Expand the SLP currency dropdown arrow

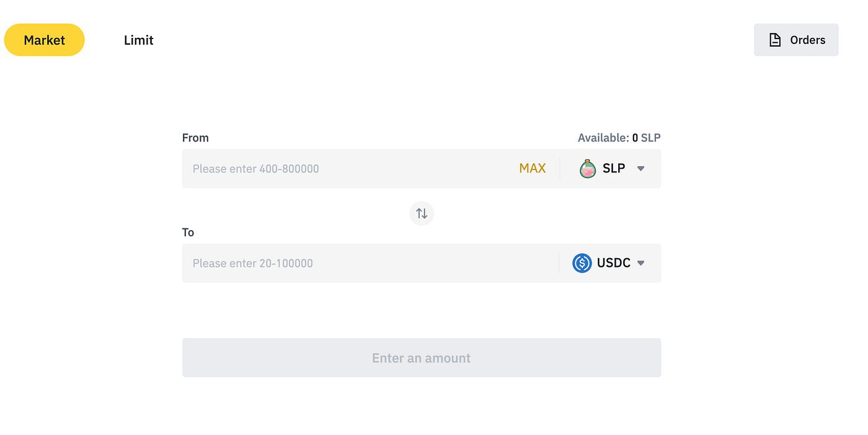pyautogui.click(x=641, y=168)
